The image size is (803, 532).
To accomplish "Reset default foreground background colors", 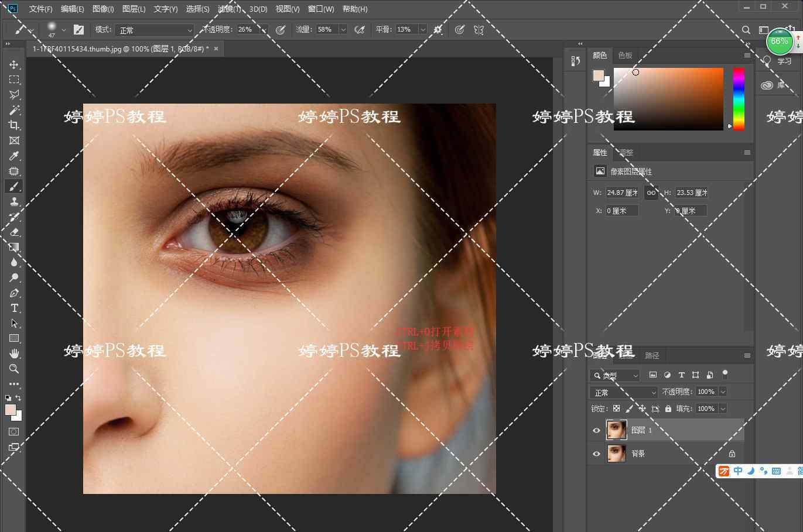I will pos(8,398).
